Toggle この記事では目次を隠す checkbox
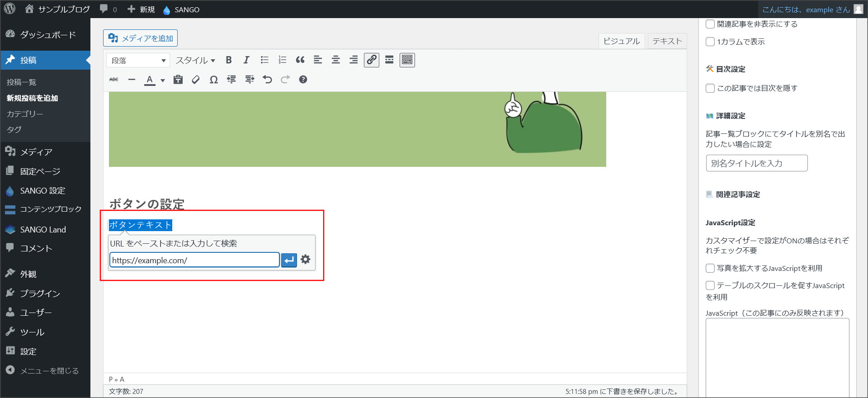The image size is (868, 398). pos(710,88)
